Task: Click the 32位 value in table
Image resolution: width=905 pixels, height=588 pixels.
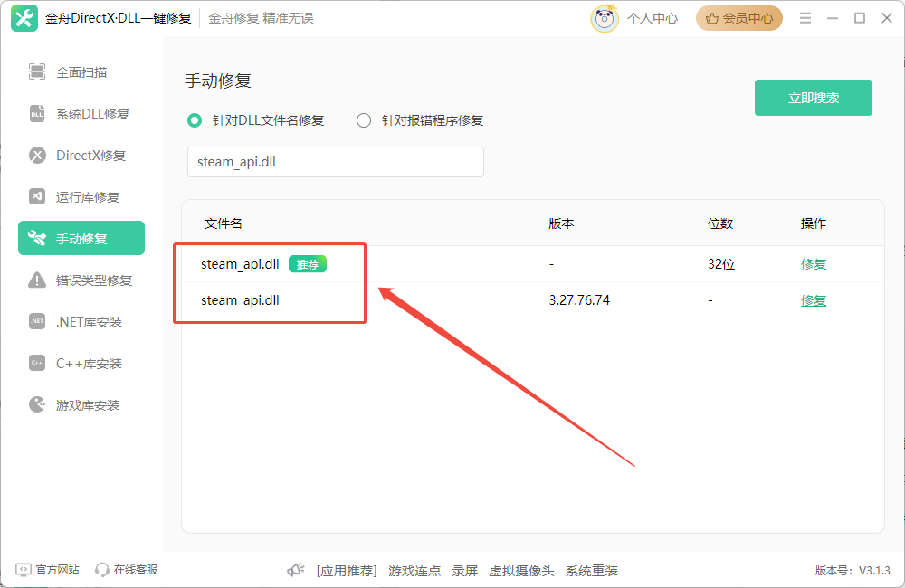Action: point(721,264)
